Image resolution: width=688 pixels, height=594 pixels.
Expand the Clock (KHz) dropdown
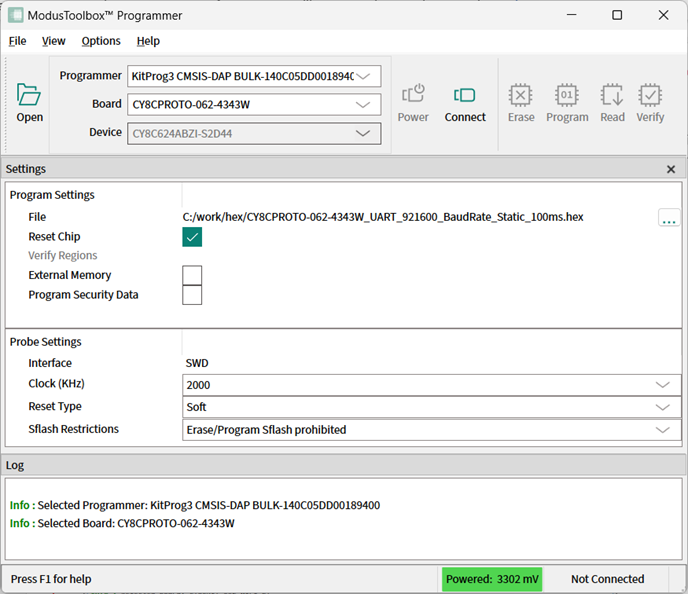click(662, 385)
